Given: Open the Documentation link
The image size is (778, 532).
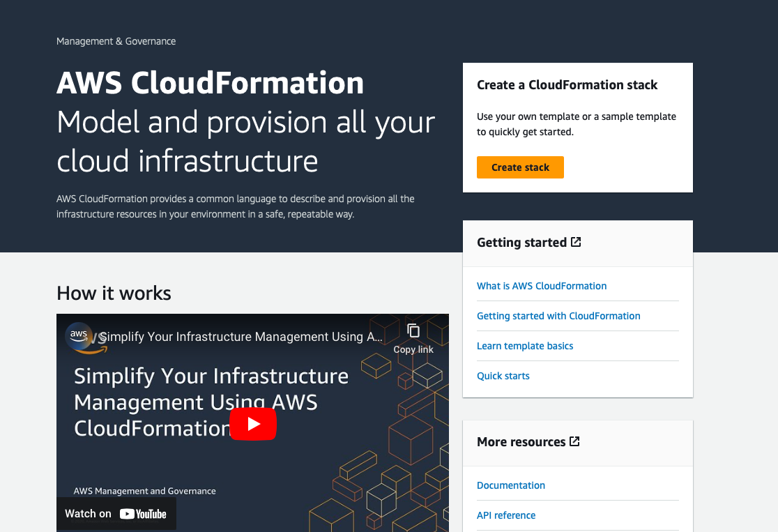Looking at the screenshot, I should click(x=511, y=485).
